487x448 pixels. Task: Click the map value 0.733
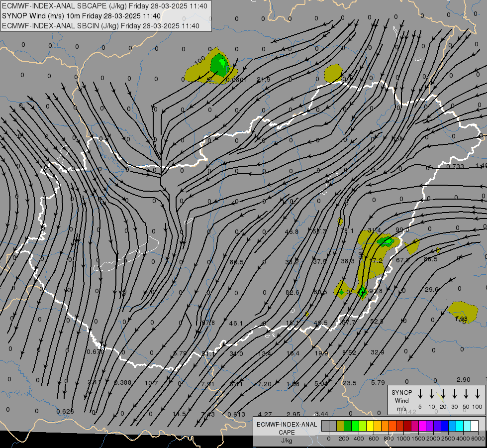[455, 166]
